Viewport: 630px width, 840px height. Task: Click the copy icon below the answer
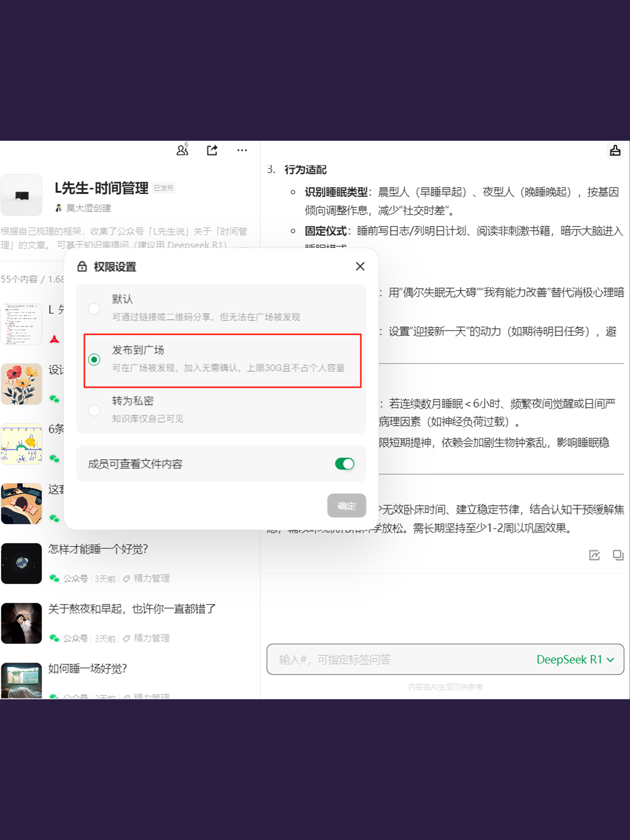point(618,555)
